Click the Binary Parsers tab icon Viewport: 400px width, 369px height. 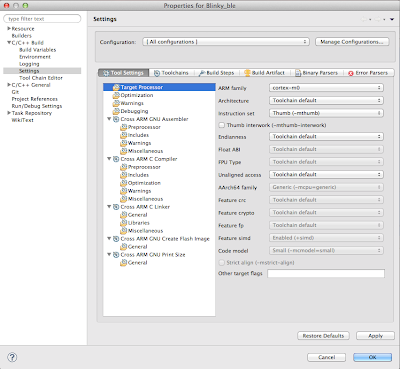(298, 73)
